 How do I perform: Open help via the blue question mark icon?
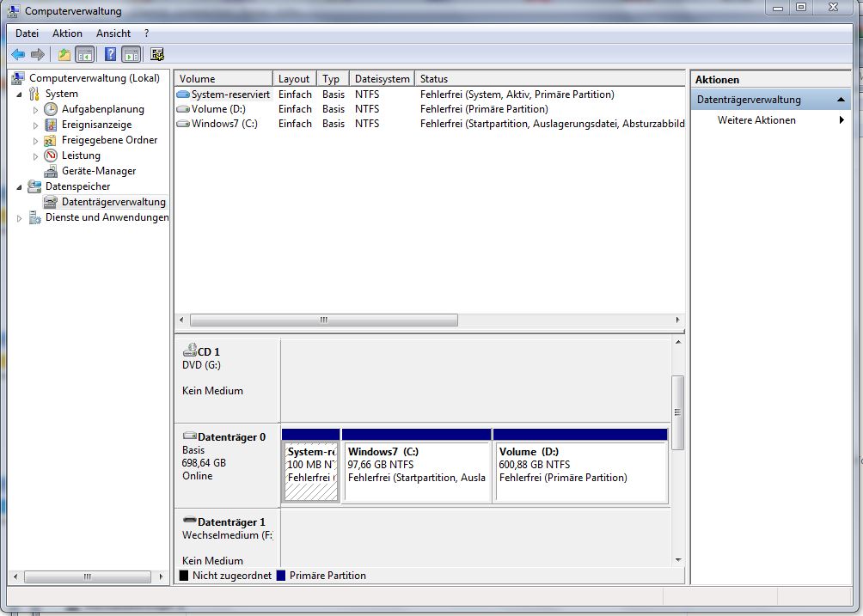pyautogui.click(x=110, y=54)
